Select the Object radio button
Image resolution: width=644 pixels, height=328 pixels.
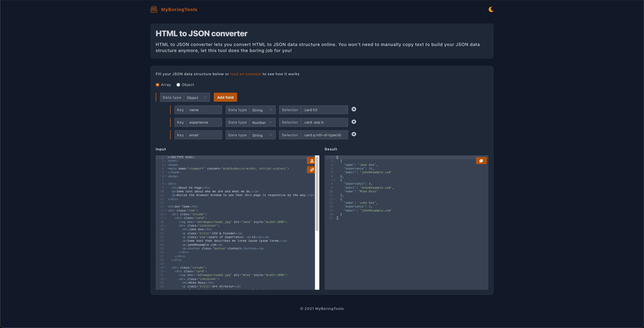coord(178,85)
